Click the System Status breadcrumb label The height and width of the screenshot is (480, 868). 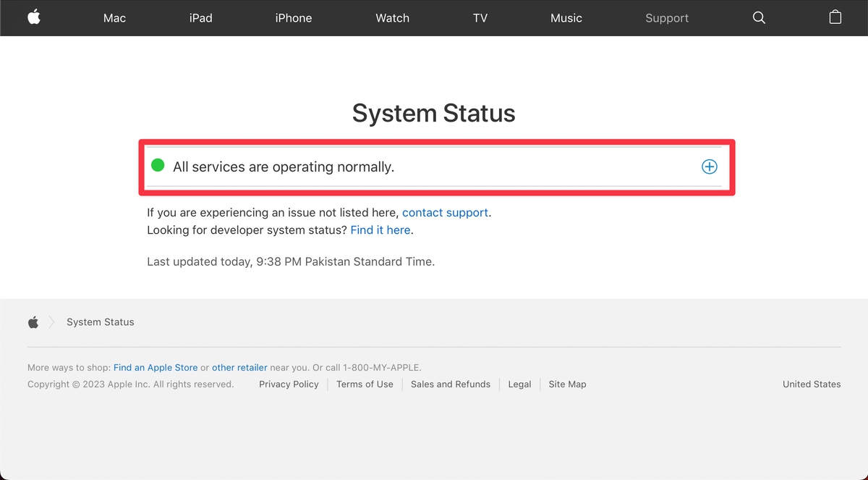tap(100, 321)
